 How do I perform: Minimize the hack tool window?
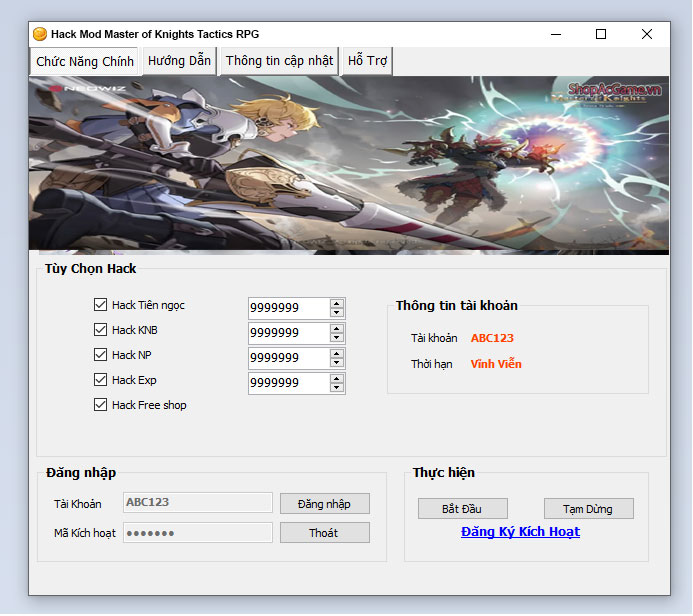pyautogui.click(x=556, y=34)
